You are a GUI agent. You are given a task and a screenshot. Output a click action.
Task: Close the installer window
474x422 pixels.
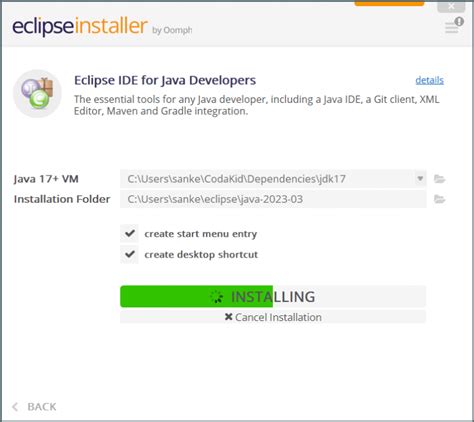(451, 6)
